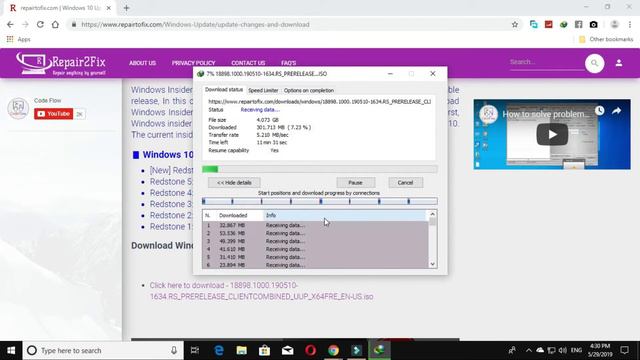Play the embedded YouTube video
640x360 pixels.
(552, 134)
